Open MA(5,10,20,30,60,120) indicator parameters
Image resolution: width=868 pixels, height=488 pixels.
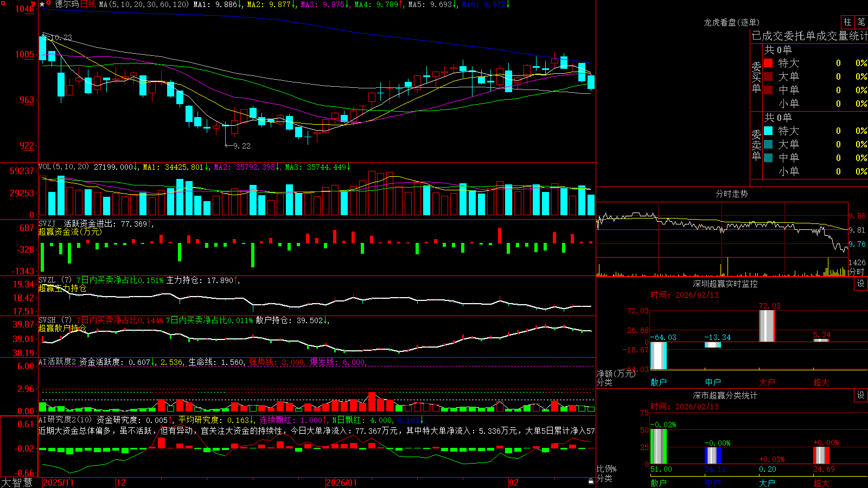[144, 4]
